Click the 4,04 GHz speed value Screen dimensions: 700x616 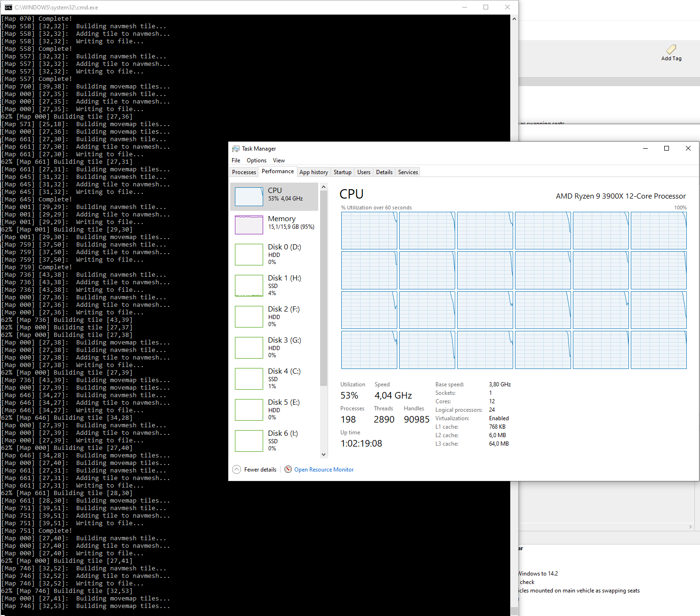tap(393, 396)
